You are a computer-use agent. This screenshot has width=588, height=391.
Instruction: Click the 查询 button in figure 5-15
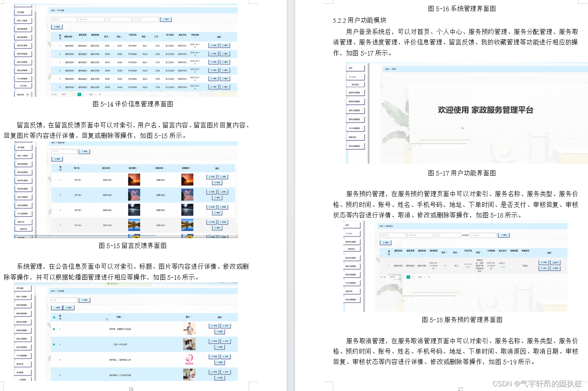coord(84,151)
